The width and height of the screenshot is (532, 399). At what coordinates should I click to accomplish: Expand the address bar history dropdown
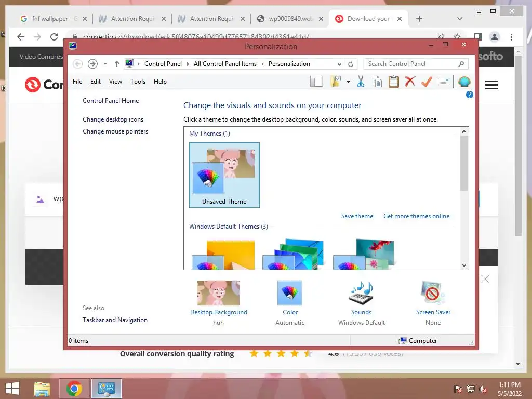339,64
